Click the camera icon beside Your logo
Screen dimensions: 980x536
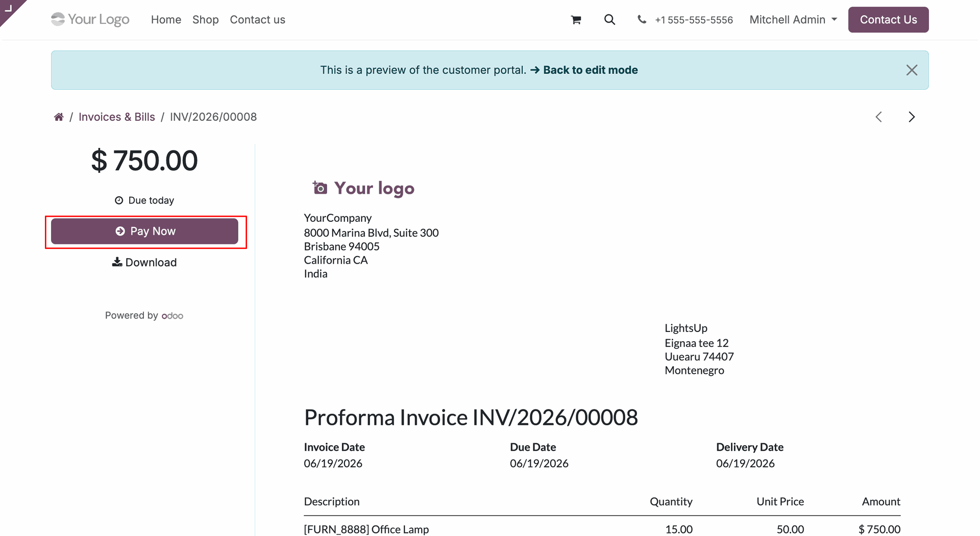(320, 188)
